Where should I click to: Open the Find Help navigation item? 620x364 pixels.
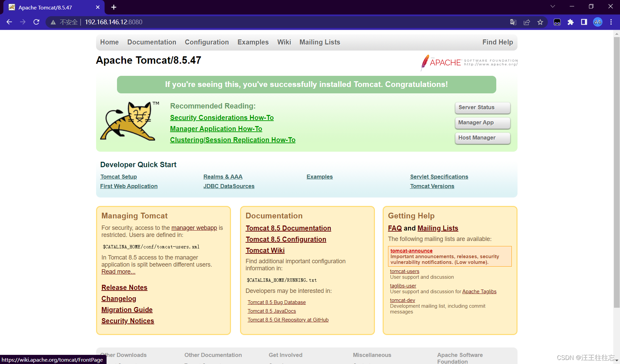(498, 42)
